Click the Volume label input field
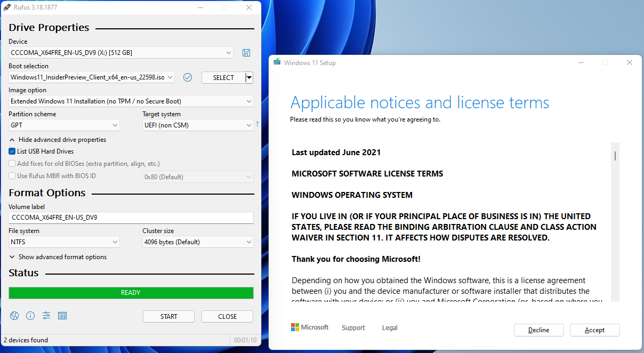 (131, 218)
